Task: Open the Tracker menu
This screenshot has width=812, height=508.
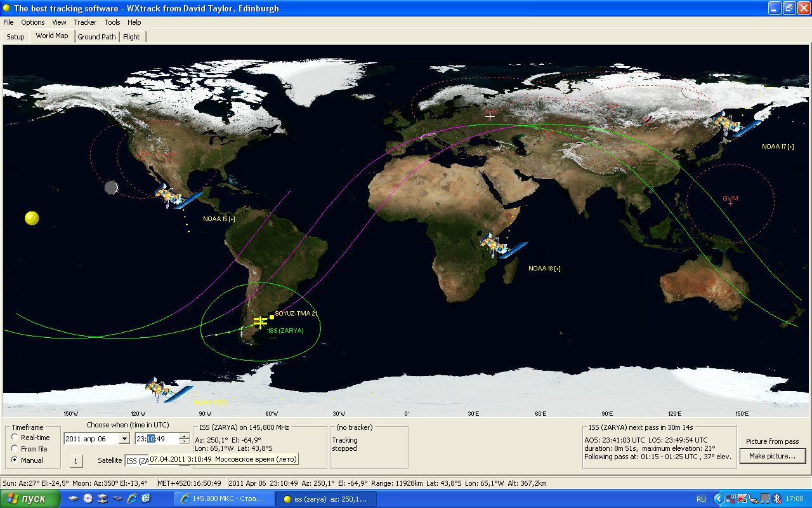Action: [85, 22]
